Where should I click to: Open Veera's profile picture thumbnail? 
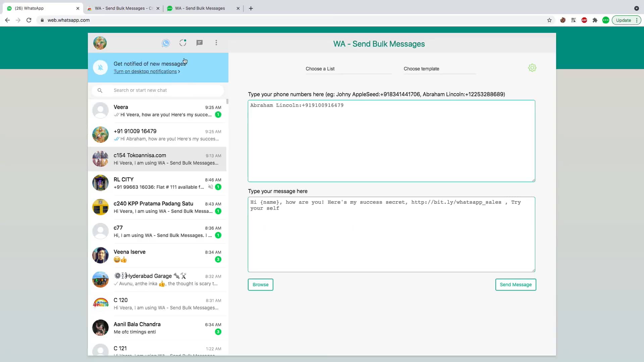100,110
